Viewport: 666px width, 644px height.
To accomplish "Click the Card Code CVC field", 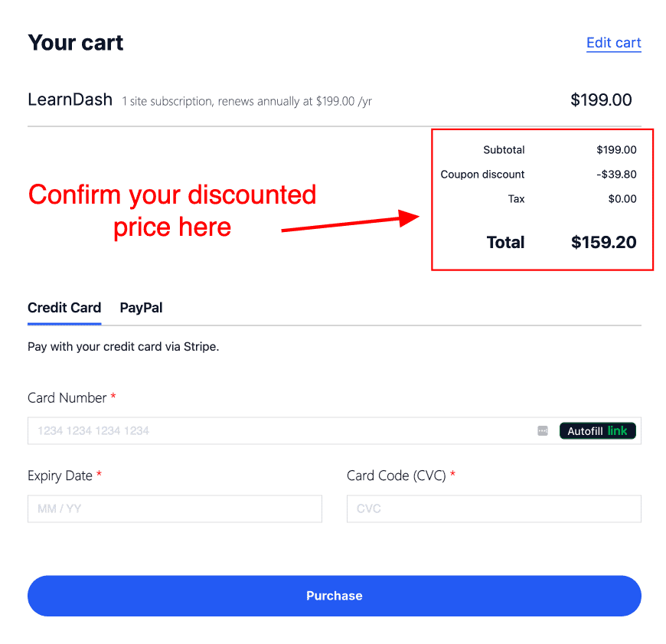I will point(494,508).
